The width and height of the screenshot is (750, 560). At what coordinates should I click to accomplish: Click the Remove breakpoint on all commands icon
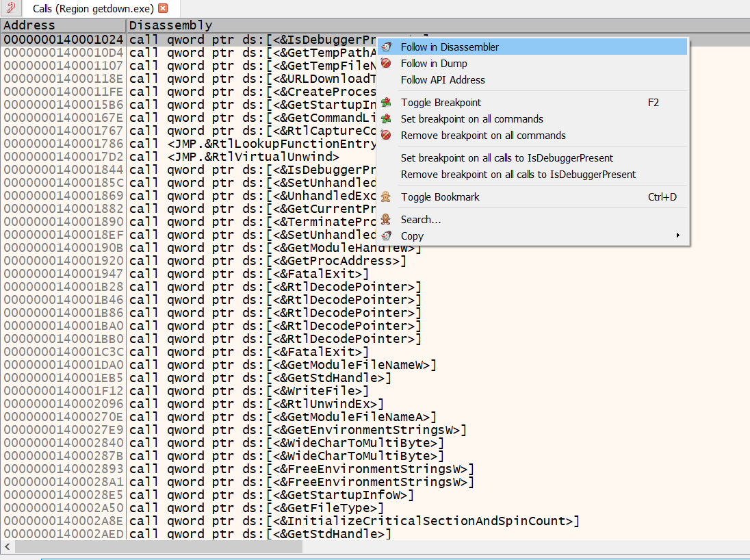[x=387, y=136]
